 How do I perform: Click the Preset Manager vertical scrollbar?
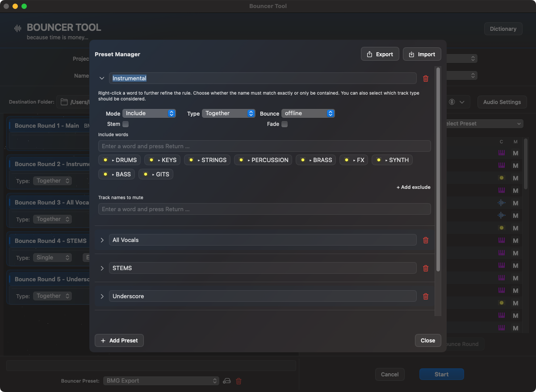tap(438, 170)
